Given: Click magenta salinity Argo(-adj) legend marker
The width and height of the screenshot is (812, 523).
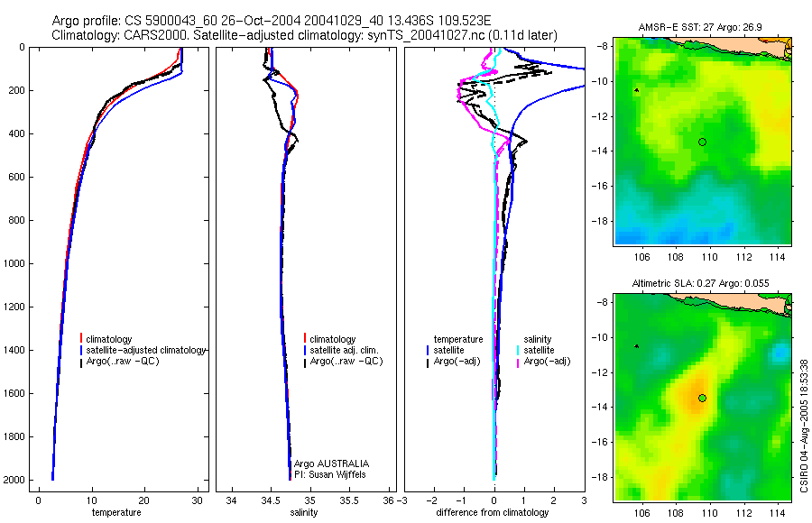Looking at the screenshot, I should pyautogui.click(x=517, y=362).
